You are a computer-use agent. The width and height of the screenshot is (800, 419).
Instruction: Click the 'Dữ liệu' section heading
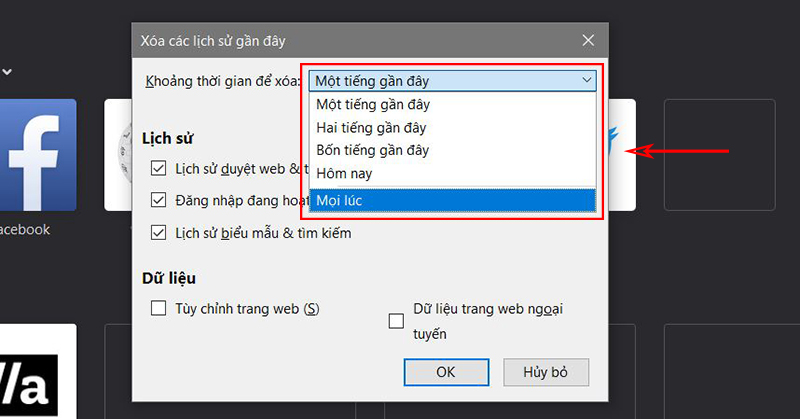tap(169, 278)
